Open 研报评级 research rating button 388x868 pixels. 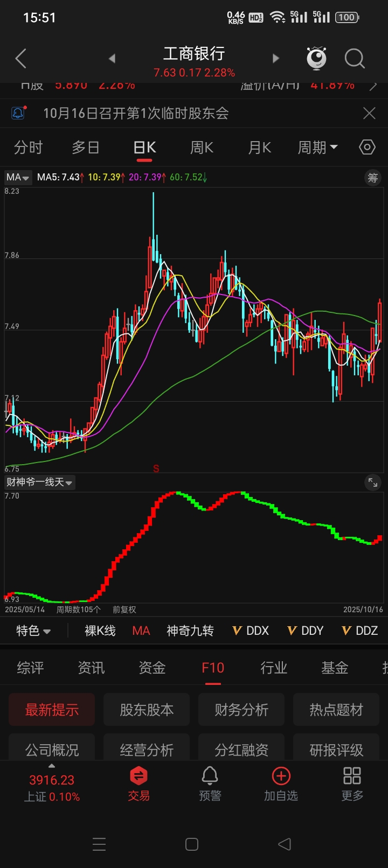point(336,747)
